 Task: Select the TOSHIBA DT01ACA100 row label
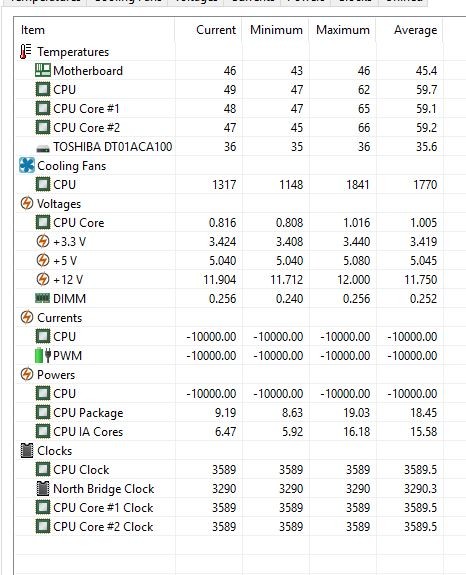tap(113, 147)
